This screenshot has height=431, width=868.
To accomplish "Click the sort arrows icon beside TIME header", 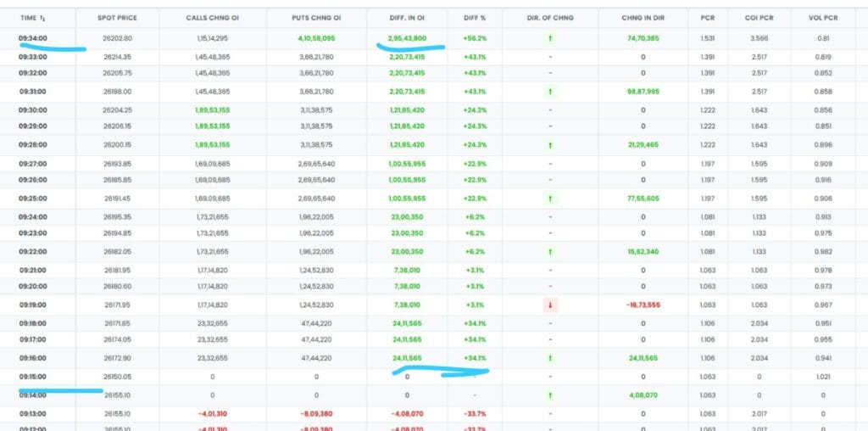I will point(43,17).
